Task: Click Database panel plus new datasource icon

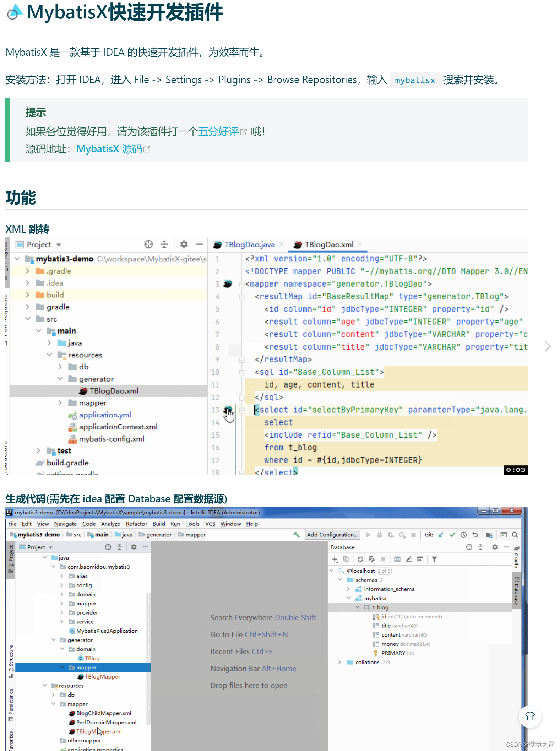Action: click(x=335, y=560)
